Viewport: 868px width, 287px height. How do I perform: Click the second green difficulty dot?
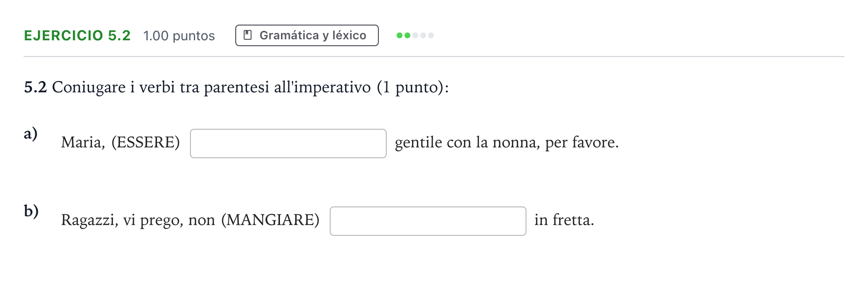[x=407, y=35]
